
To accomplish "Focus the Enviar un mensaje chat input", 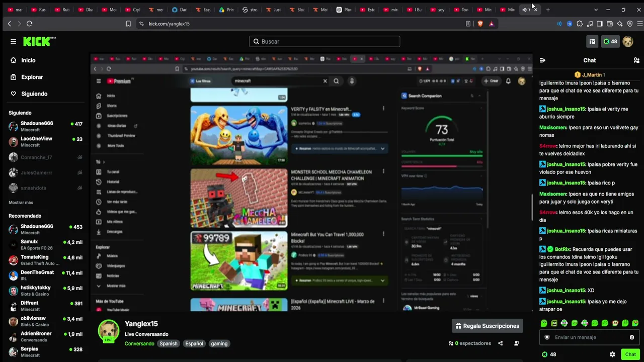I will 589,337.
